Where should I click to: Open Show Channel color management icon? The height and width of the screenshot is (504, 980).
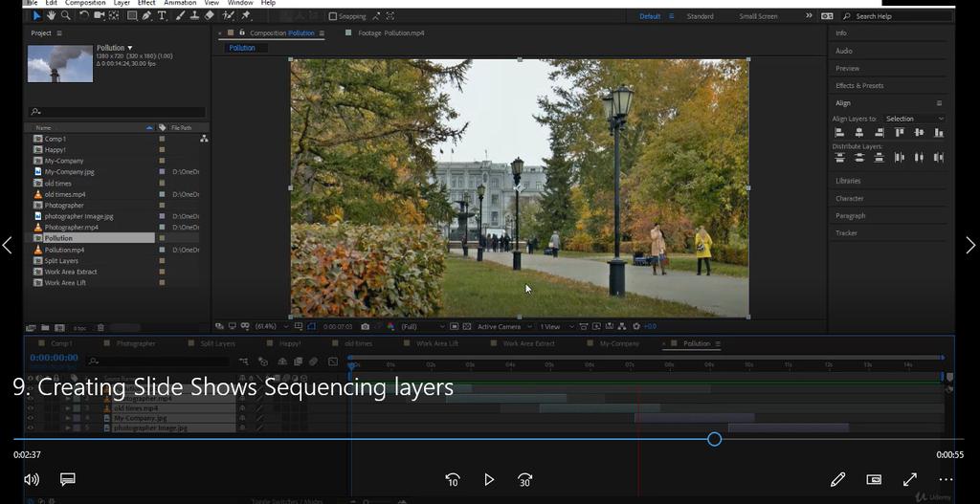pos(390,326)
